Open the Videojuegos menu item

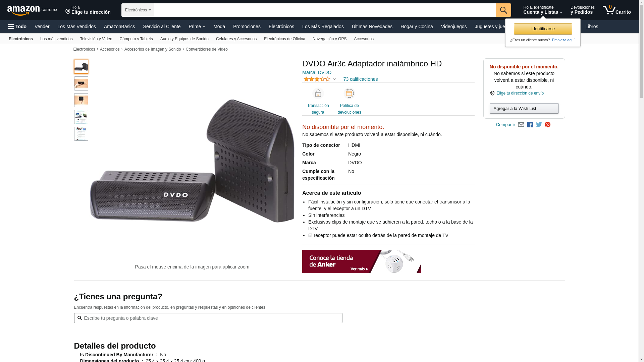click(x=453, y=26)
